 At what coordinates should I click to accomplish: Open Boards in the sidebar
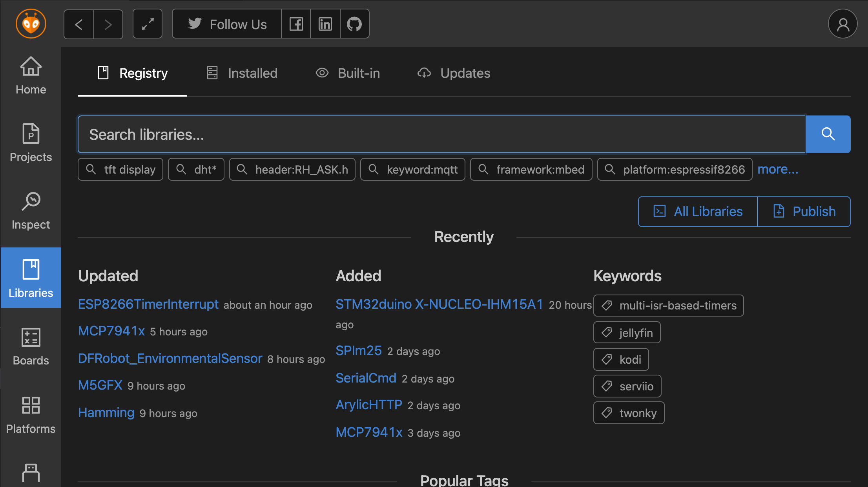click(x=31, y=347)
